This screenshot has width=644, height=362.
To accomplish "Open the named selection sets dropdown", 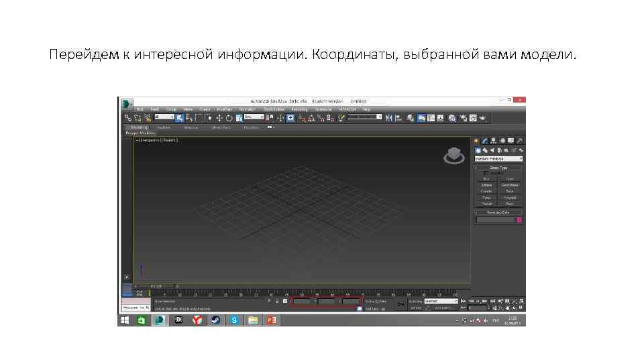I will pos(365,117).
